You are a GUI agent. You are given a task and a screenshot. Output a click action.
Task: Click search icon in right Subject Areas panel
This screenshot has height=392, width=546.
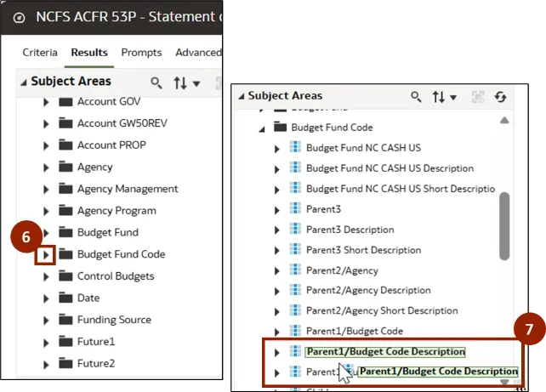(416, 97)
